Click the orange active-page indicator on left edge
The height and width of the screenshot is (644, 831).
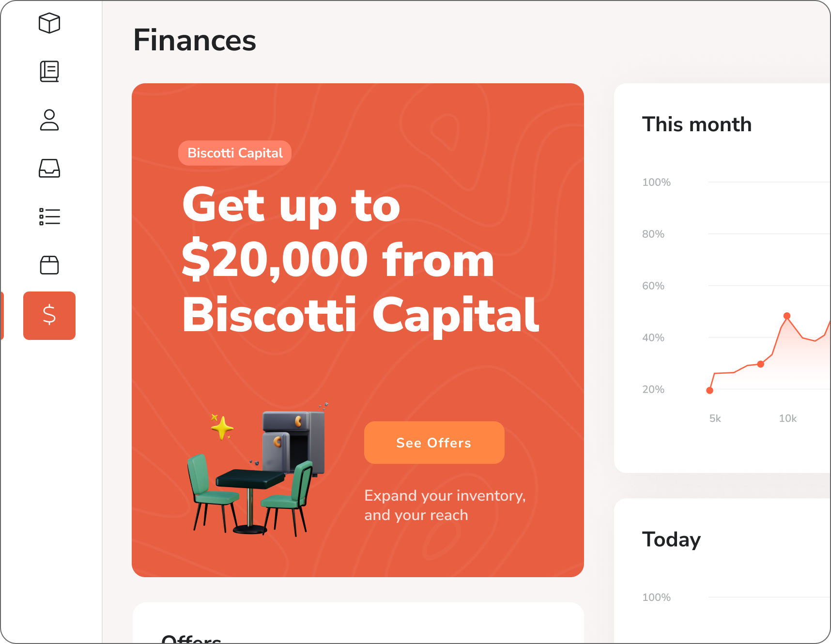[x=2, y=315]
